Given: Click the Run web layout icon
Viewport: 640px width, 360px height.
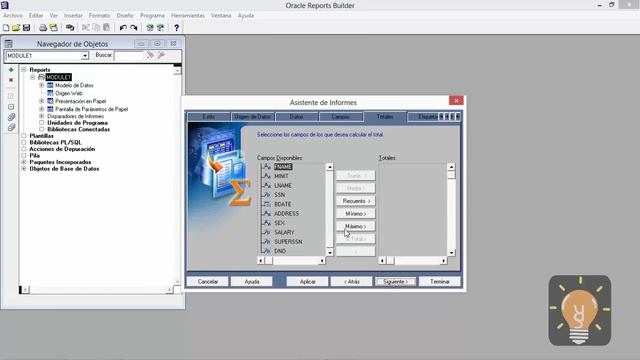Looking at the screenshot, I should (160, 28).
